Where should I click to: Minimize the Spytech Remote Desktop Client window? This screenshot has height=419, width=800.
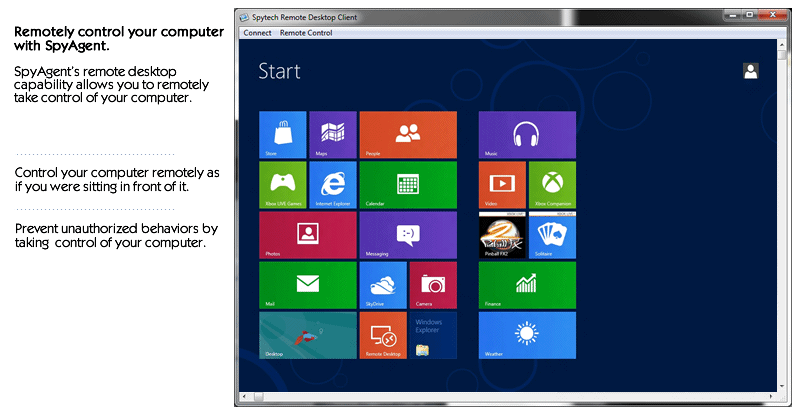pos(733,15)
